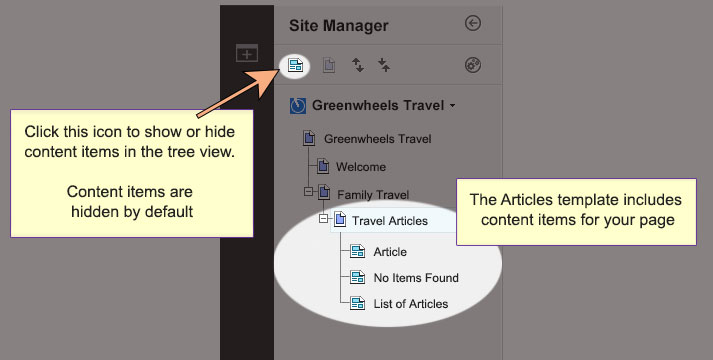
Task: Click the Greenwheels Travel root page icon
Action: 309,138
